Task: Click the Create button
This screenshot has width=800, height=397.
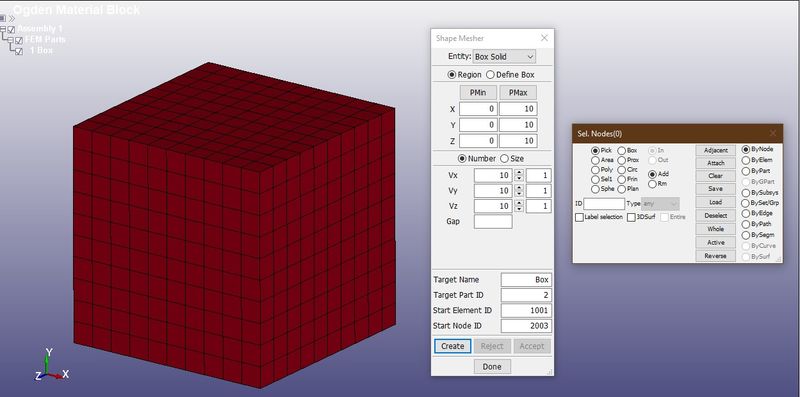Action: pyautogui.click(x=453, y=346)
